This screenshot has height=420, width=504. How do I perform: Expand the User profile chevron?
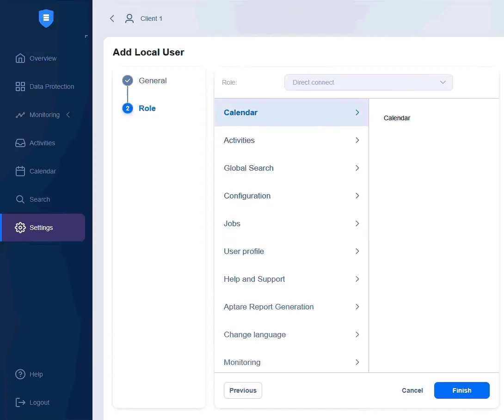point(357,251)
